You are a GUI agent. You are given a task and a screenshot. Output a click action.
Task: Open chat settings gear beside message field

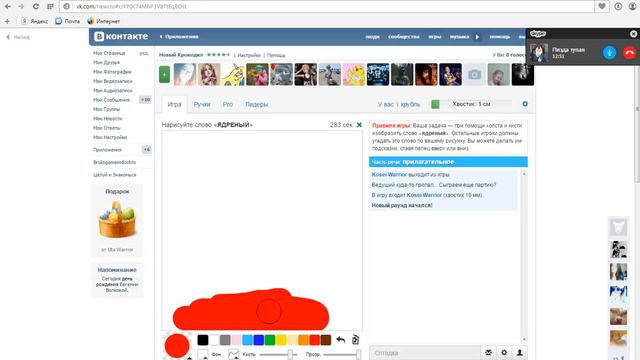(x=504, y=352)
